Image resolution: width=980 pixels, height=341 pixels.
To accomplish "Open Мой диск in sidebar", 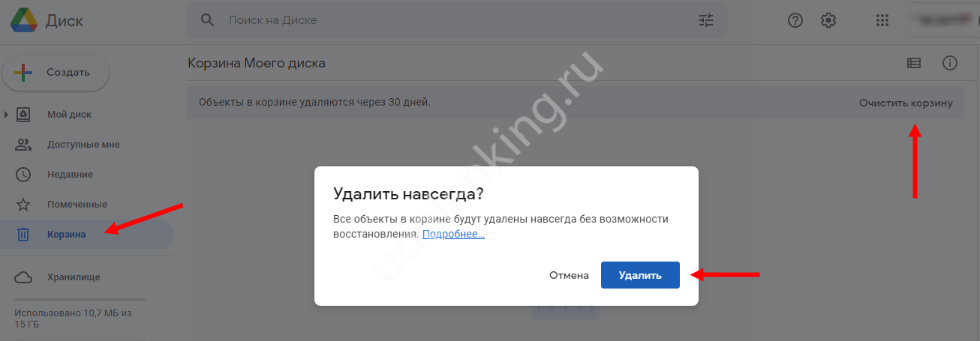I will coord(69,115).
